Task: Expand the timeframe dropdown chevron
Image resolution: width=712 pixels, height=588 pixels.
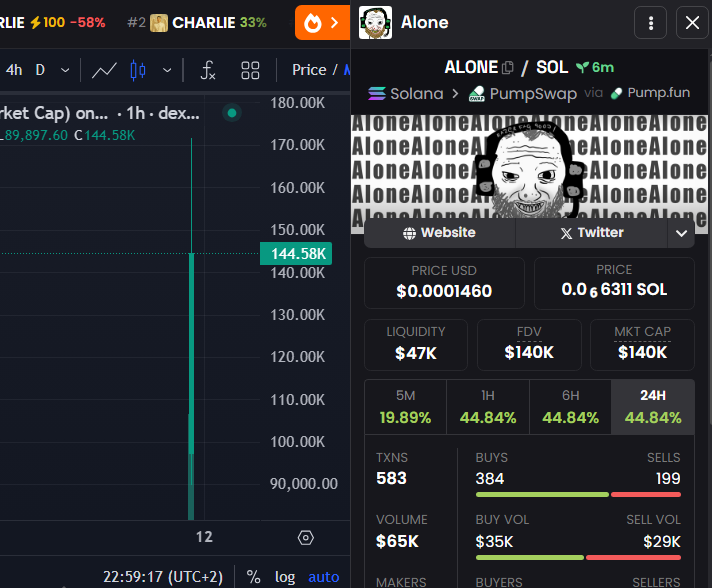Action: pos(65,70)
